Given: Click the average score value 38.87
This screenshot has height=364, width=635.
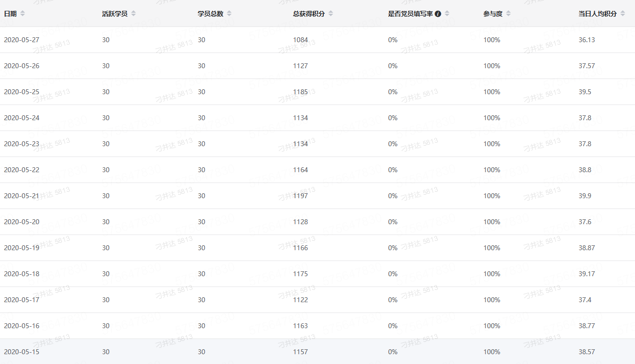Looking at the screenshot, I should pyautogui.click(x=586, y=248).
